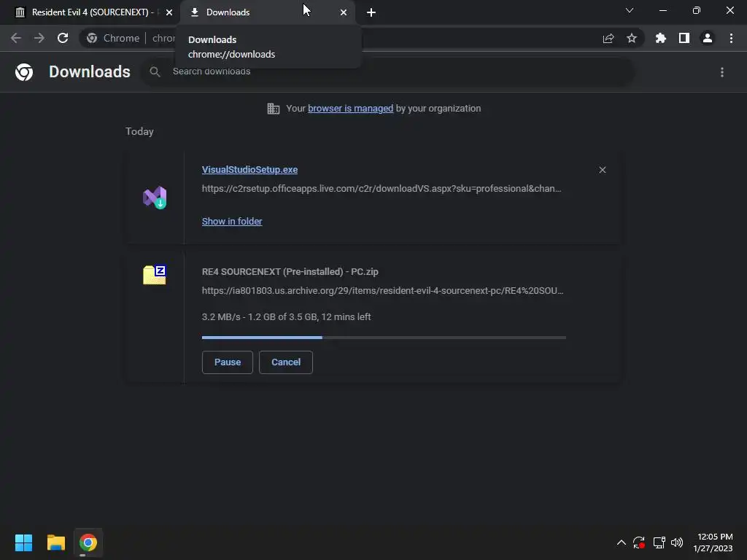Cancel the RE4 zip download

click(x=286, y=362)
